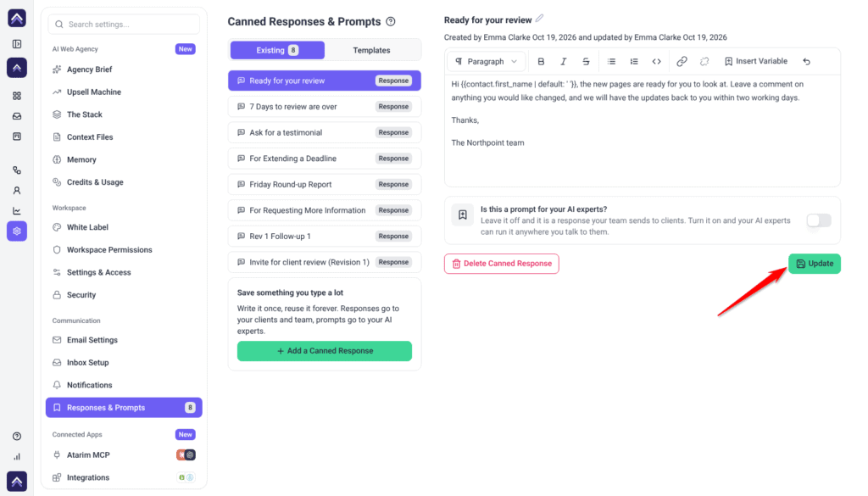Undo the last edit in editor
The height and width of the screenshot is (496, 868).
pos(807,61)
